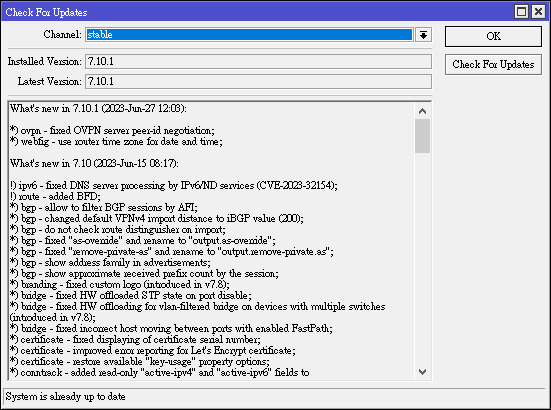Click the Latest Version label
Viewport: 551px width, 410px height.
(50, 82)
